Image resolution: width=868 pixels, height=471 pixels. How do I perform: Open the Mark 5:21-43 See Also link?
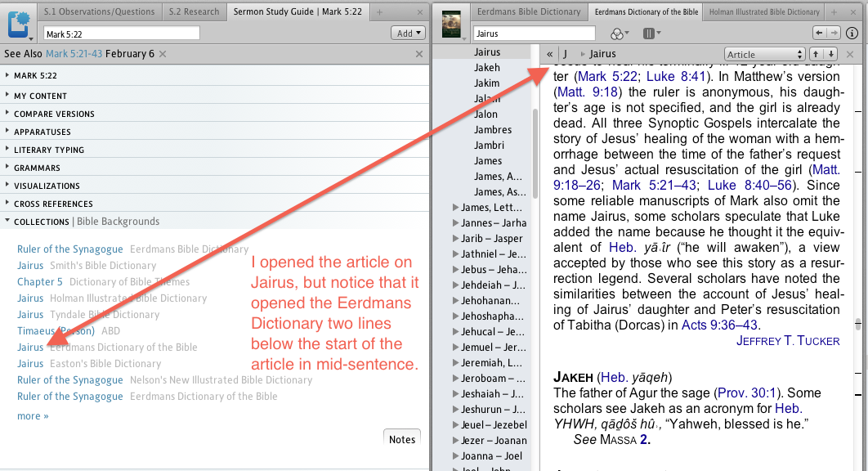74,54
